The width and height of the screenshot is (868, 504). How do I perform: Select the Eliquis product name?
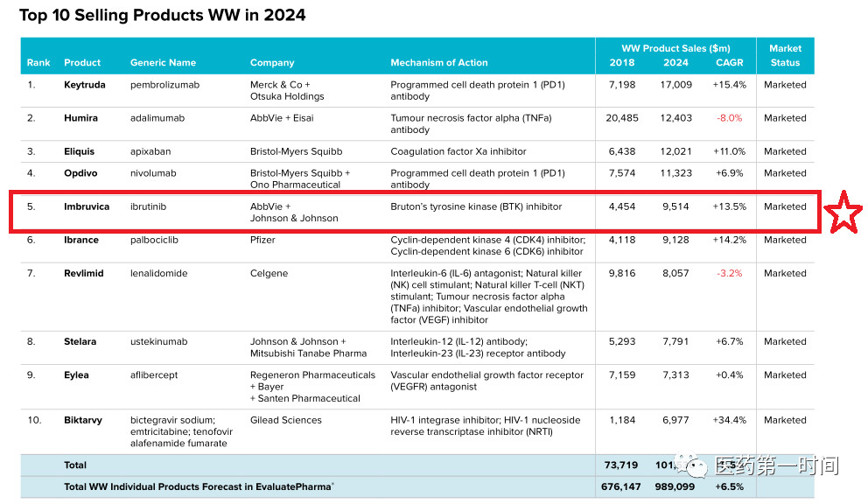pos(79,151)
